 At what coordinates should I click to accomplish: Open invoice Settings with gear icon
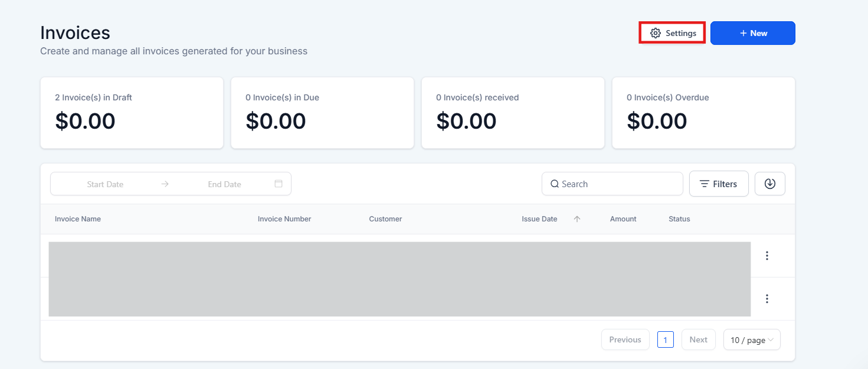[x=673, y=33]
